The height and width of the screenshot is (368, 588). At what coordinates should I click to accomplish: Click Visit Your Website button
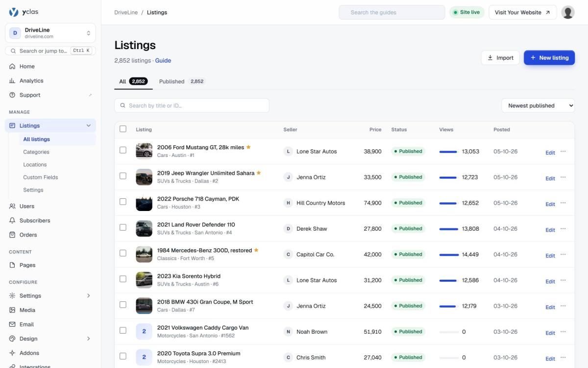pyautogui.click(x=522, y=12)
